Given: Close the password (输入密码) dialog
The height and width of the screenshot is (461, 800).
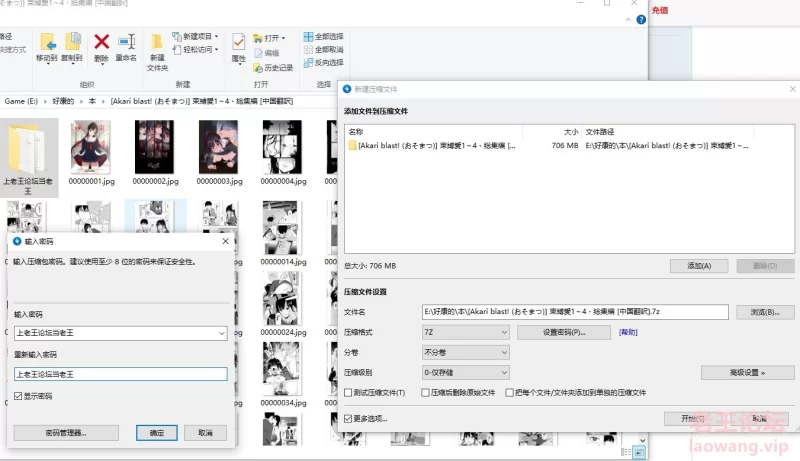Looking at the screenshot, I should 226,241.
